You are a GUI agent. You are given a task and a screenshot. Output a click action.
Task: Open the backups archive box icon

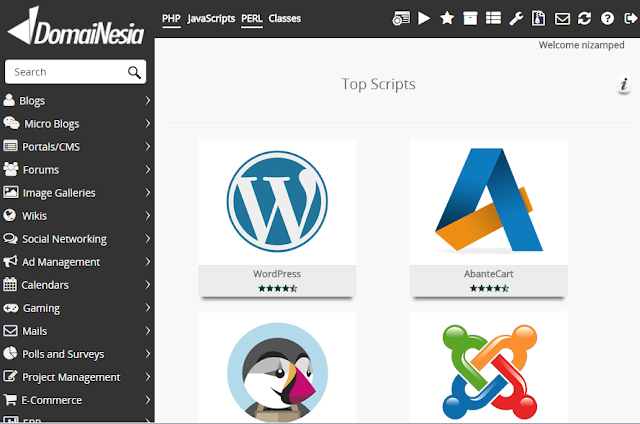(x=470, y=18)
